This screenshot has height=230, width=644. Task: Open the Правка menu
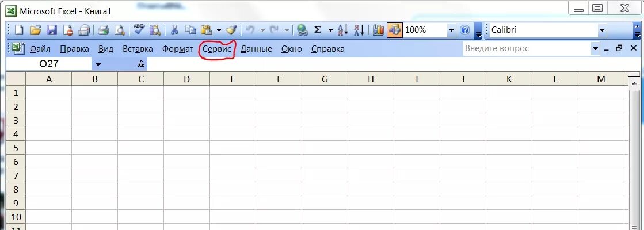click(74, 49)
